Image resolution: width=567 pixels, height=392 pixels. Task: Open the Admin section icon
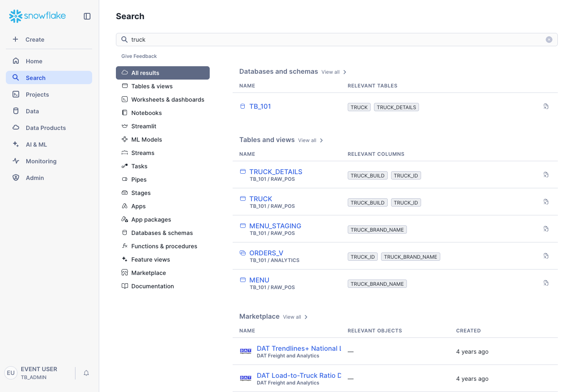15,177
